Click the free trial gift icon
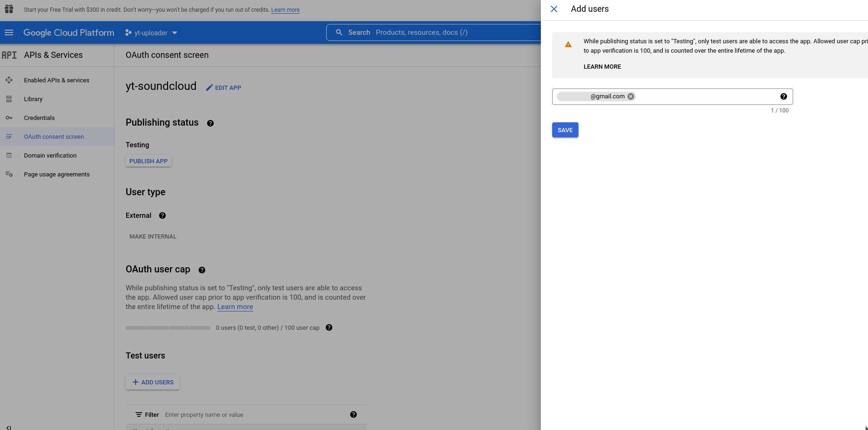This screenshot has height=430, width=868. (x=9, y=9)
